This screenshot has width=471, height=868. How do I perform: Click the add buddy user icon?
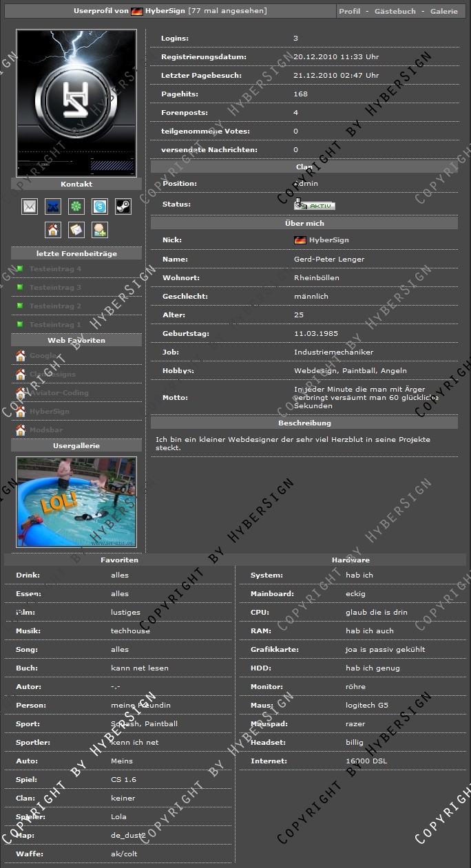tap(100, 230)
